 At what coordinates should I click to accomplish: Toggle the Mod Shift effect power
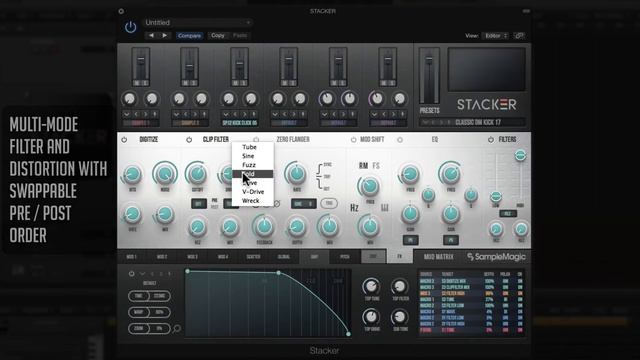coord(353,140)
